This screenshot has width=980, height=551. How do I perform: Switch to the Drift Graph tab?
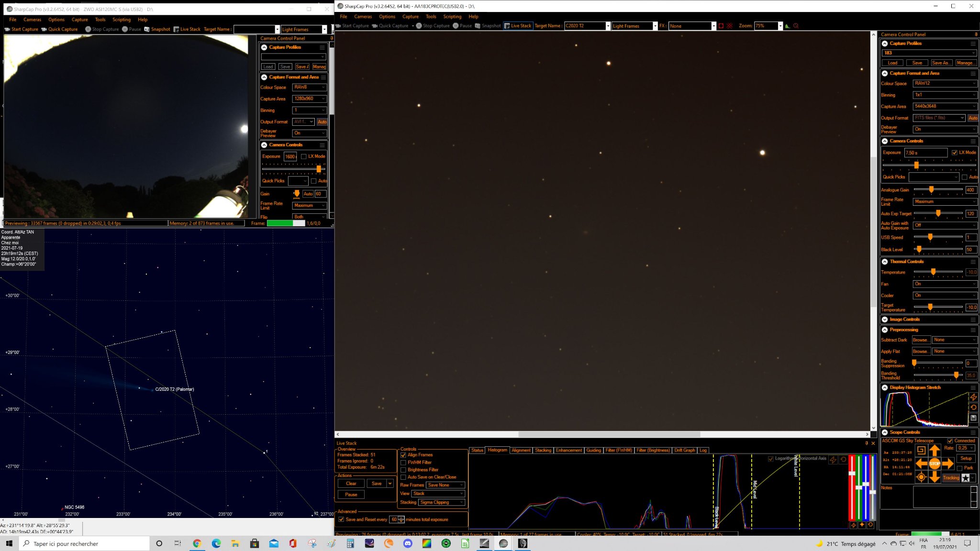click(x=684, y=450)
